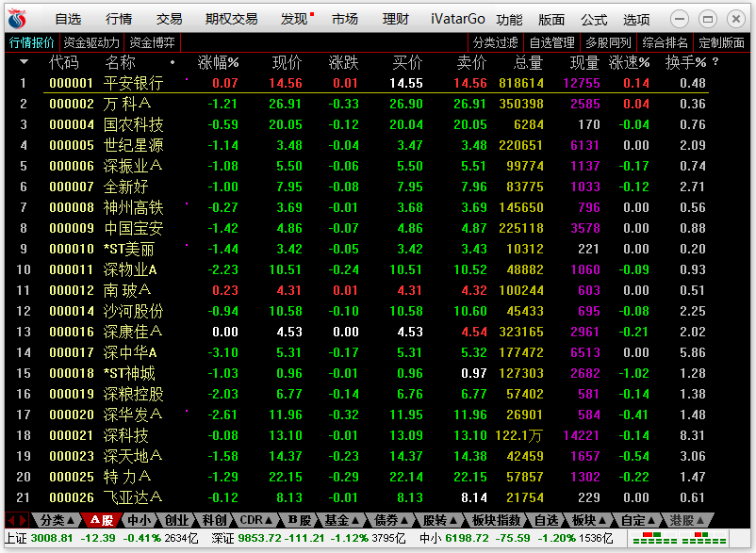The image size is (756, 553).
Task: Open the 期权交易 menu
Action: click(x=231, y=19)
